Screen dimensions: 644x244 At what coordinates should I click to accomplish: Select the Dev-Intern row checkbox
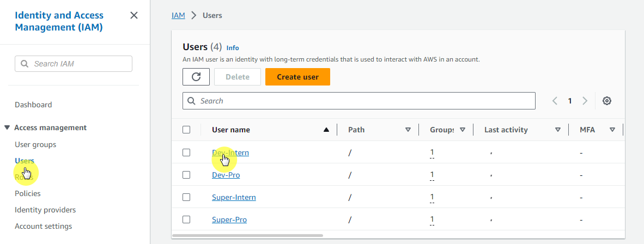(x=186, y=152)
